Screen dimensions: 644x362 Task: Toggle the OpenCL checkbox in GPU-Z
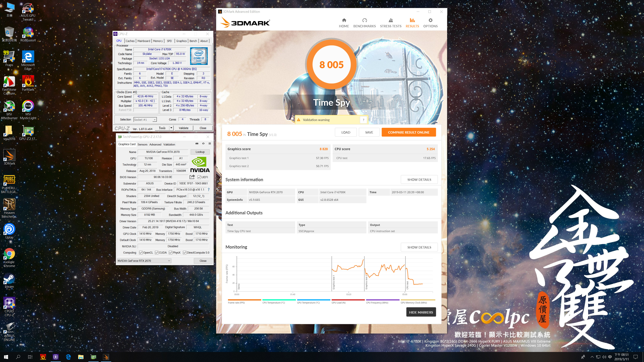(x=141, y=253)
